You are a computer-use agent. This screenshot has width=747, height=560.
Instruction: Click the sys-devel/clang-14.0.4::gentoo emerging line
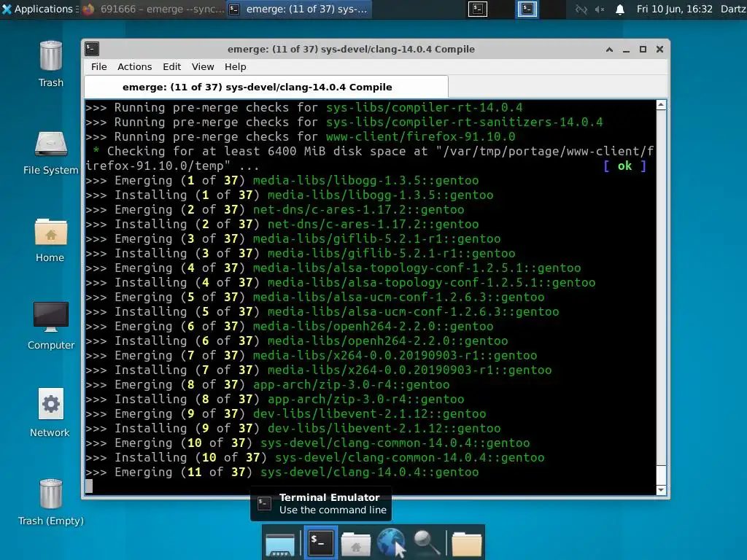[x=282, y=472]
